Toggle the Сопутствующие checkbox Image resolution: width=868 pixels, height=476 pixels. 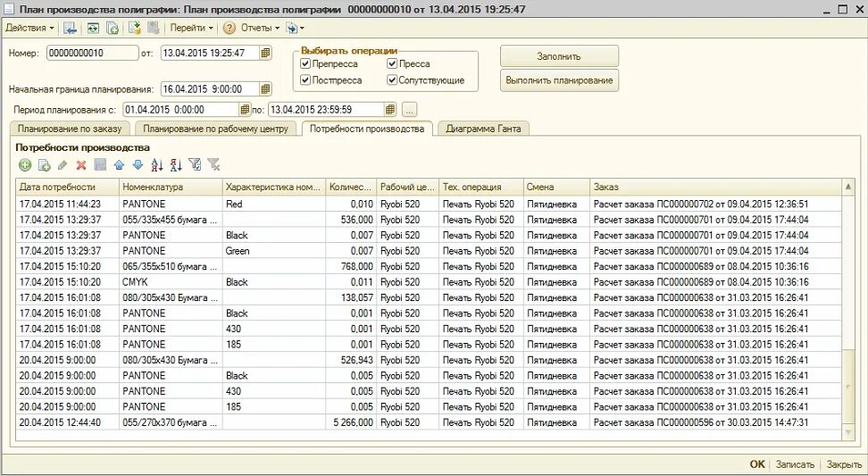coord(392,80)
